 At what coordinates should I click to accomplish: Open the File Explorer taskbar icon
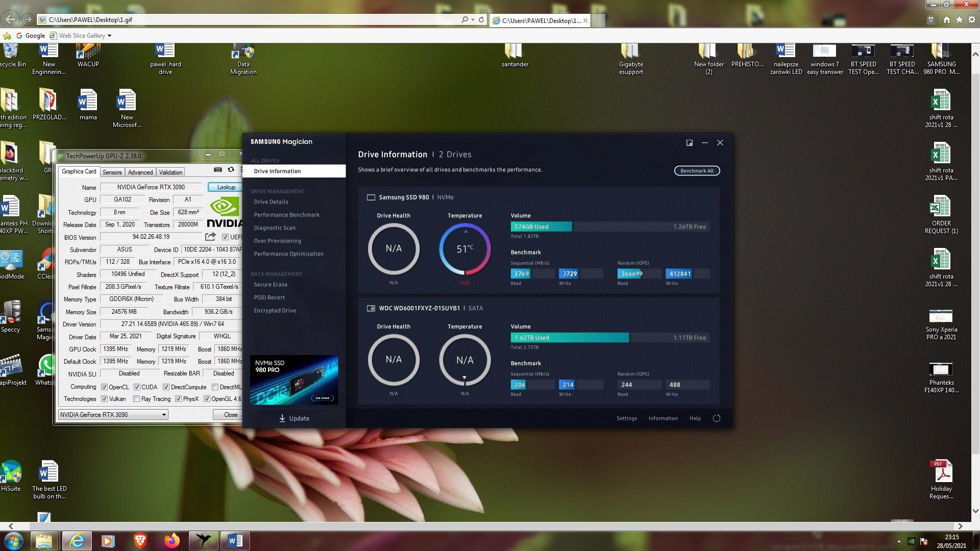coord(44,541)
